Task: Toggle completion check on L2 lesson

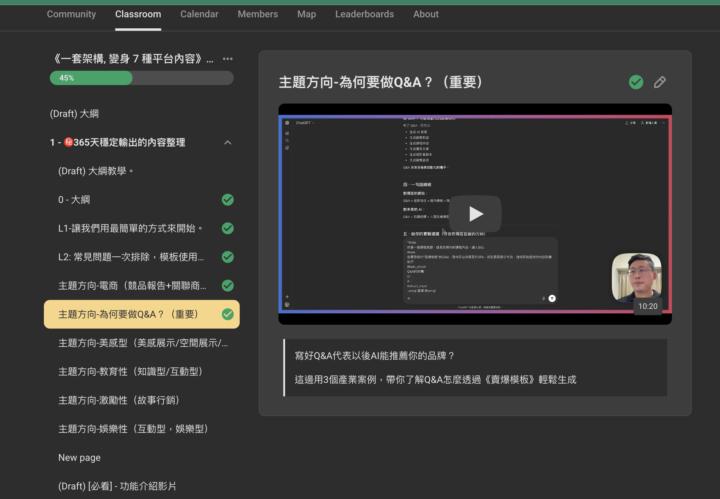Action: coord(228,257)
